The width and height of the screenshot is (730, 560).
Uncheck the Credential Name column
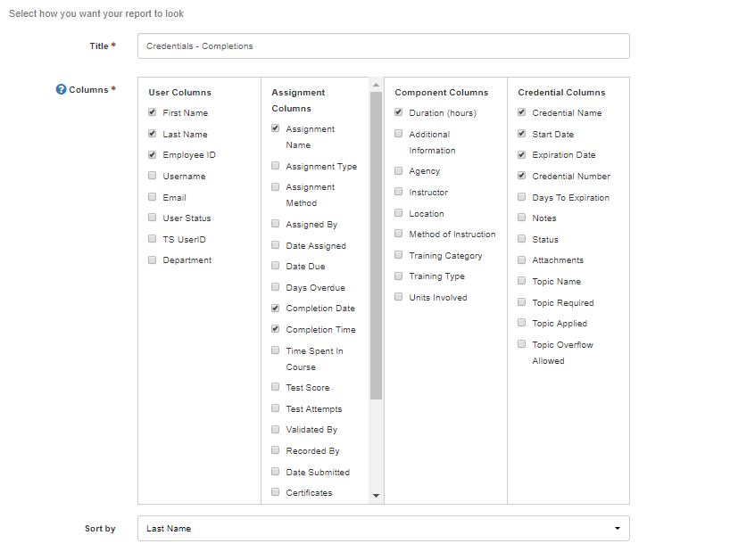522,112
